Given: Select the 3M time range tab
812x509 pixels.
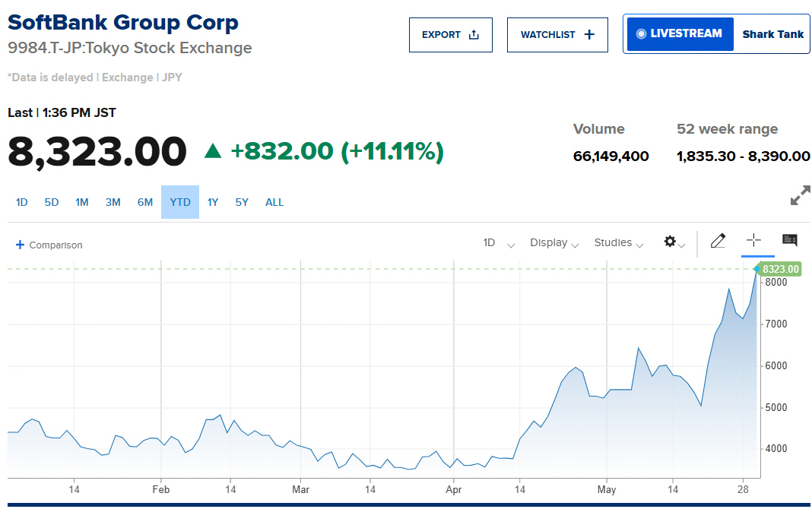Looking at the screenshot, I should point(113,202).
